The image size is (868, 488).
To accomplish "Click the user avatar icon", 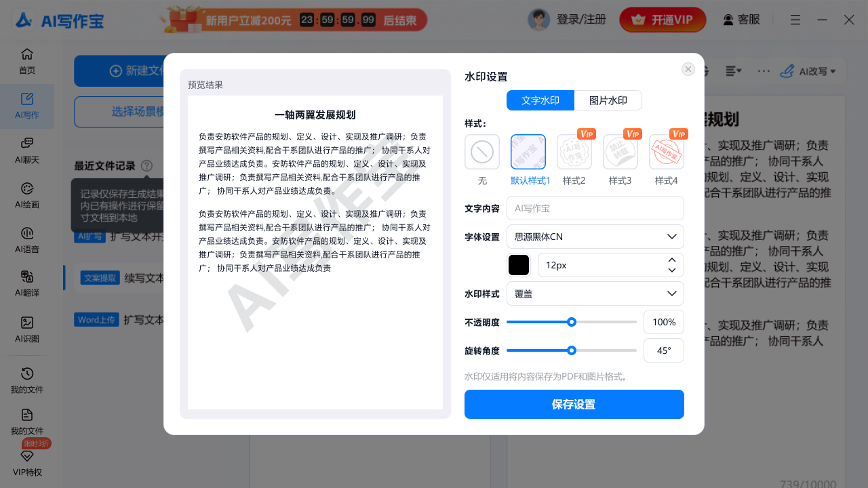I will [538, 20].
